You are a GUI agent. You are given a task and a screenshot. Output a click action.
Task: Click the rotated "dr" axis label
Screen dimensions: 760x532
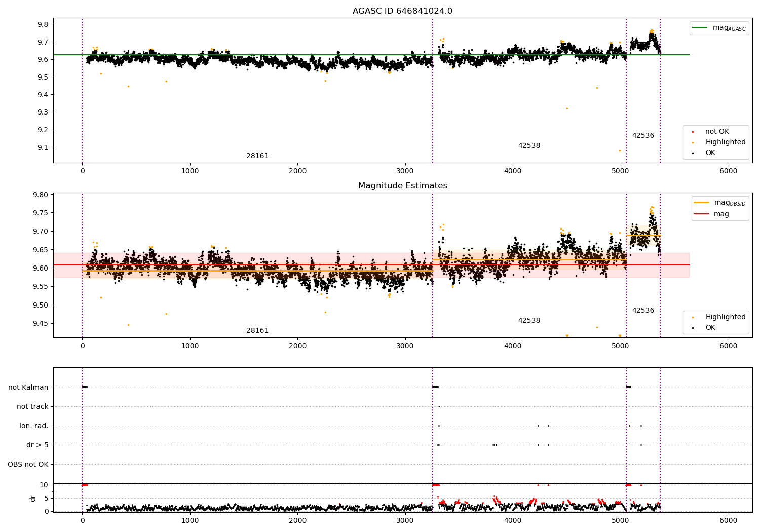coord(33,498)
